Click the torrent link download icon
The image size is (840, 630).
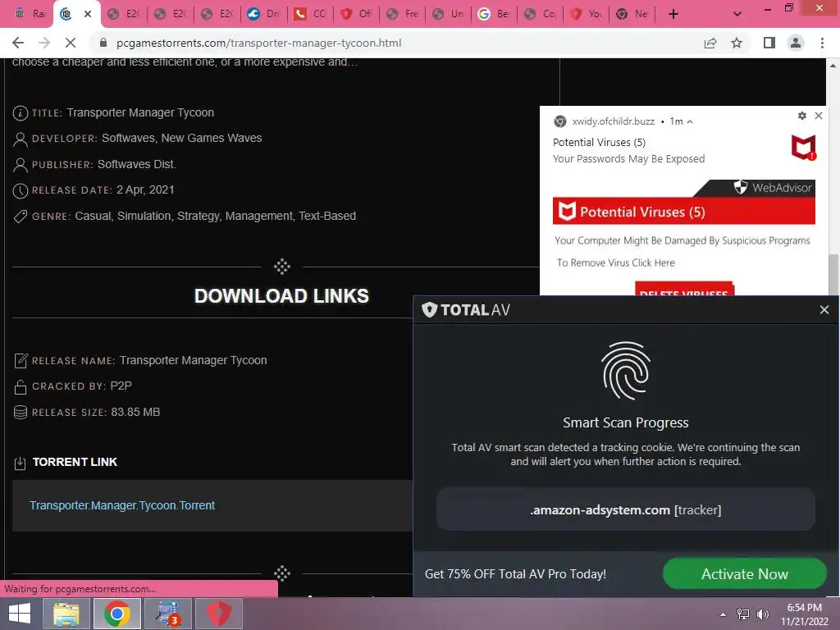(x=20, y=463)
